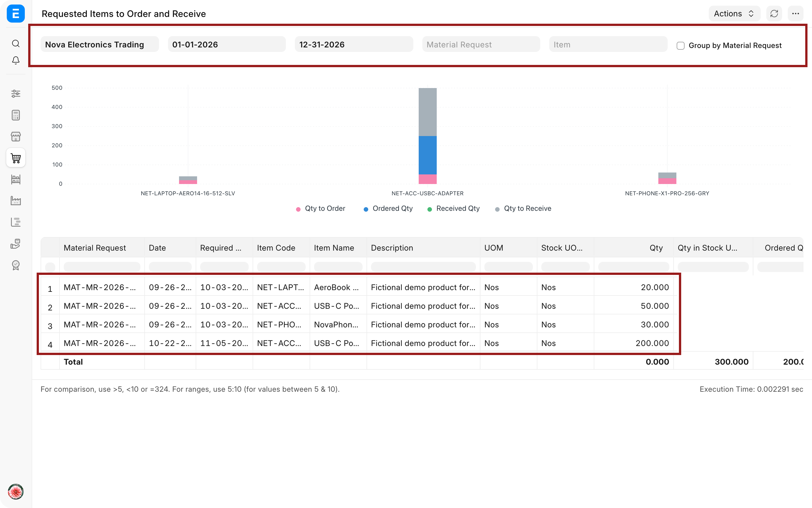Open the quality badge sidebar icon
The height and width of the screenshot is (508, 812).
click(x=16, y=265)
